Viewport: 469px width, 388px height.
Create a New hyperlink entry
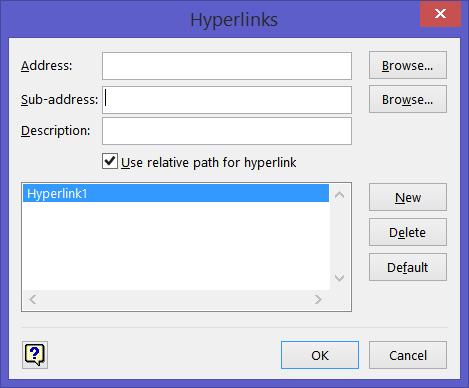pyautogui.click(x=408, y=197)
